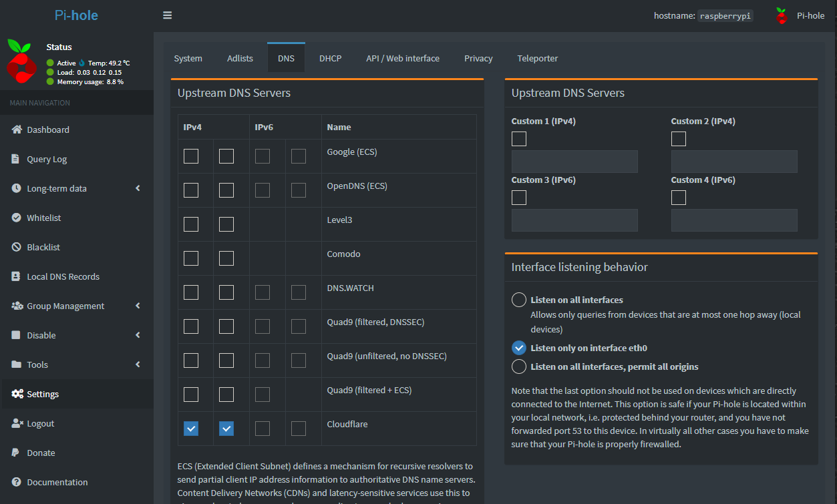
Task: Click the blue flame icon next to Temp
Action: point(82,63)
